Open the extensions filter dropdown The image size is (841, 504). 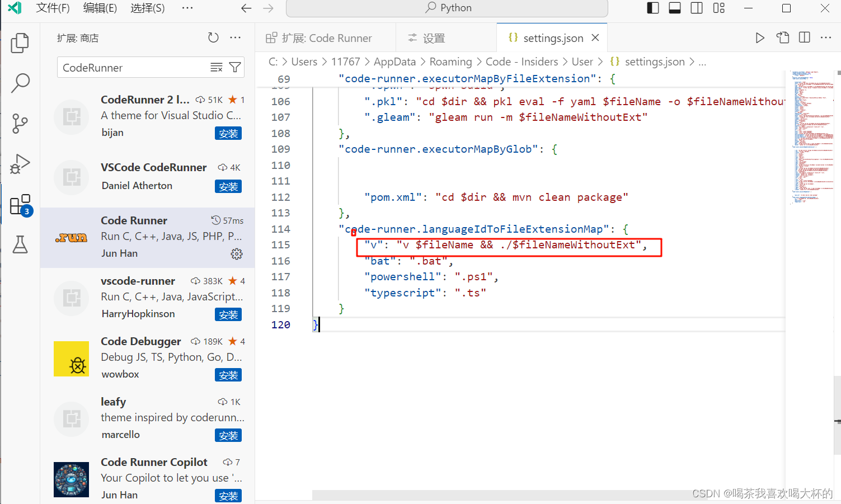pos(234,67)
